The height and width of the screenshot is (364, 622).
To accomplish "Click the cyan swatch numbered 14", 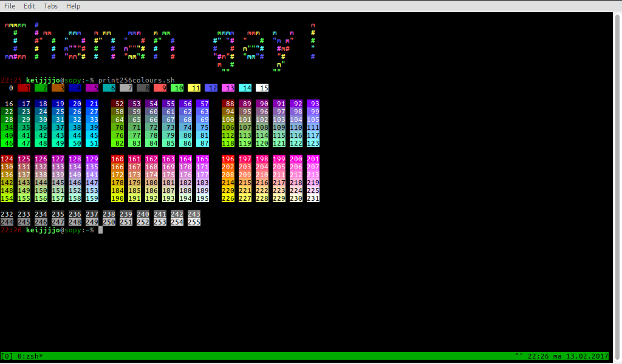I will [x=245, y=88].
